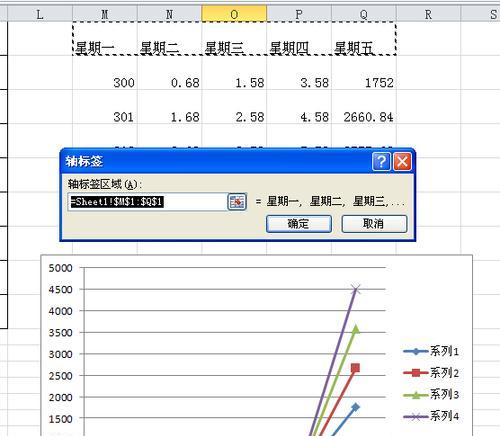
Task: Select highlighted column O header
Action: pyautogui.click(x=234, y=14)
